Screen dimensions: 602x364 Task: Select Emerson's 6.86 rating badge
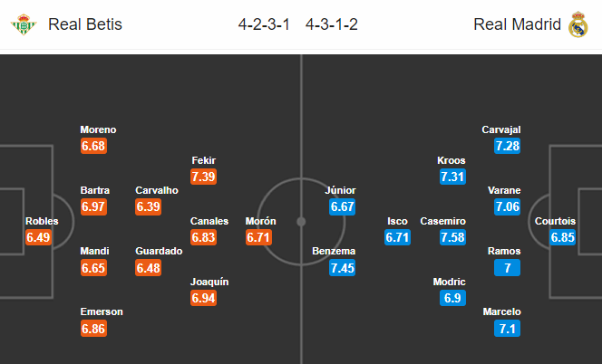93,329
